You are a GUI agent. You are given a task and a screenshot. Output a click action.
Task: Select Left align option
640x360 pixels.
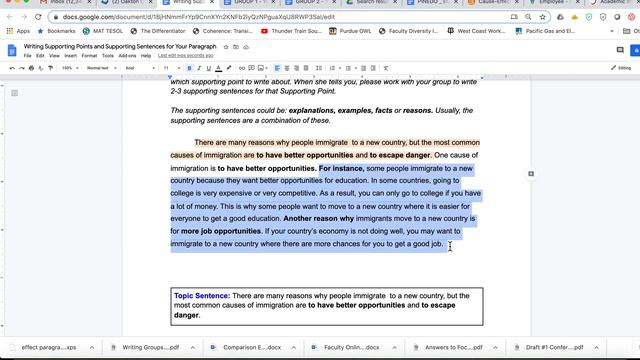[x=277, y=68]
